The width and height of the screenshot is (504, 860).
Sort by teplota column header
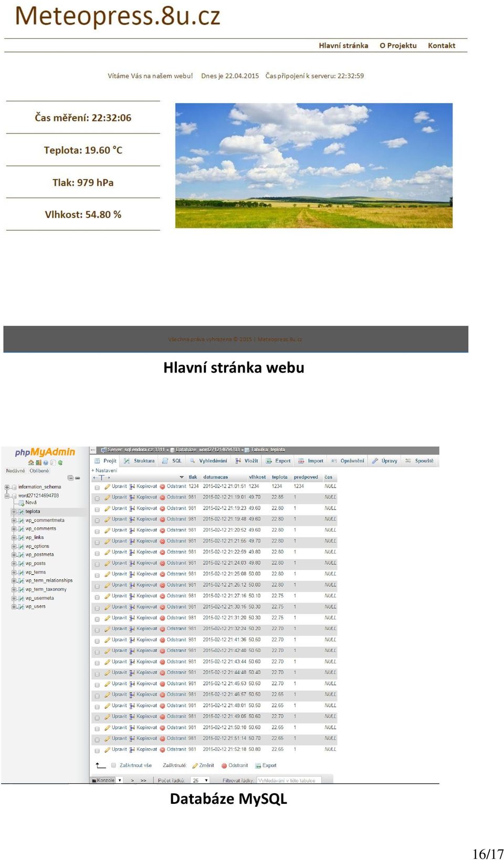point(280,478)
